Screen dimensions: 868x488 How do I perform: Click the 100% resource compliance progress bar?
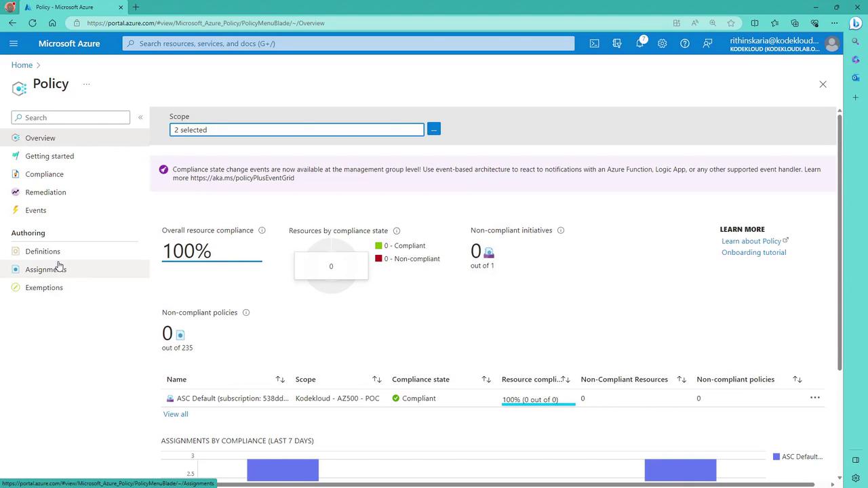pyautogui.click(x=538, y=404)
